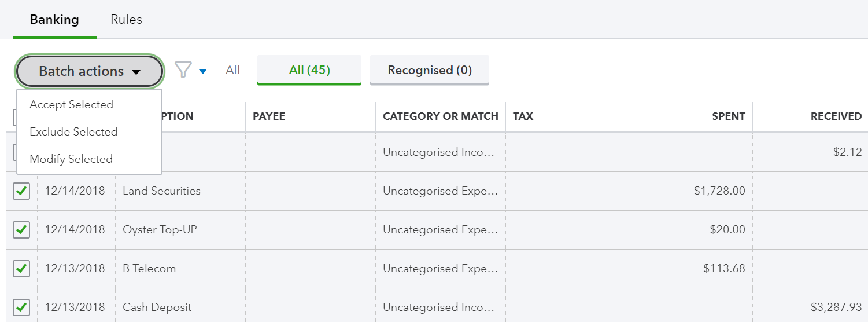The height and width of the screenshot is (322, 868).
Task: Show the All (45) transactions tab
Action: coord(309,70)
